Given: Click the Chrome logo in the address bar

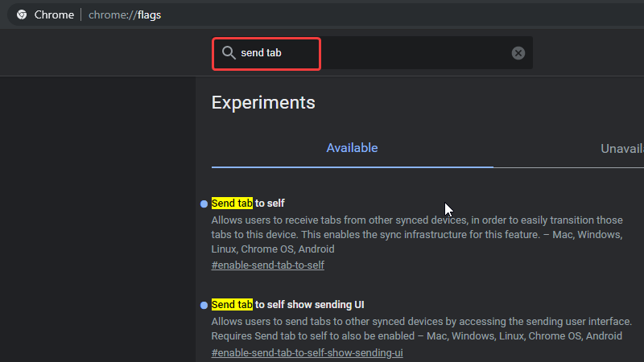Looking at the screenshot, I should coord(22,14).
